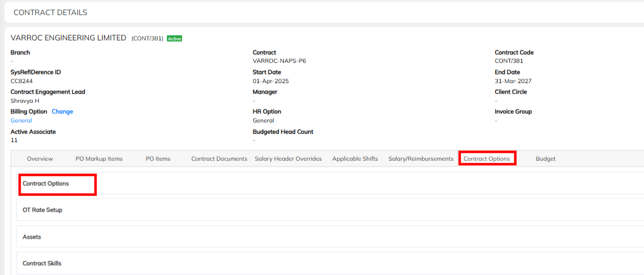Open the General billing option link
Screen dimensions: 644x275
tap(21, 120)
